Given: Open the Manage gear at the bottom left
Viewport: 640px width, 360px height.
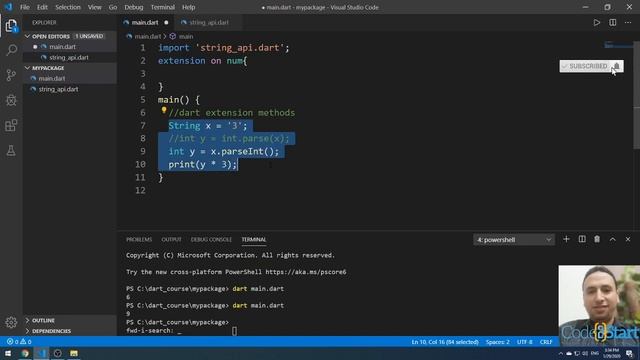Looking at the screenshot, I should [11, 322].
